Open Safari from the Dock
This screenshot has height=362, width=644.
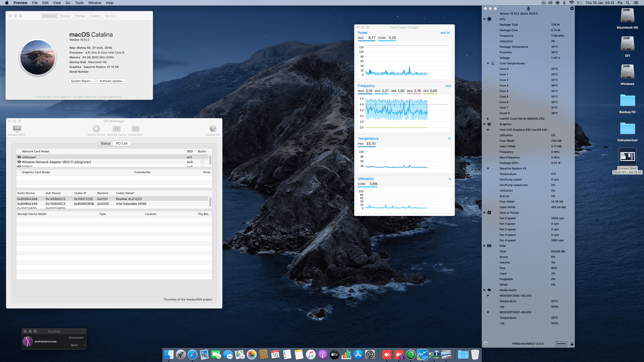[x=192, y=355]
